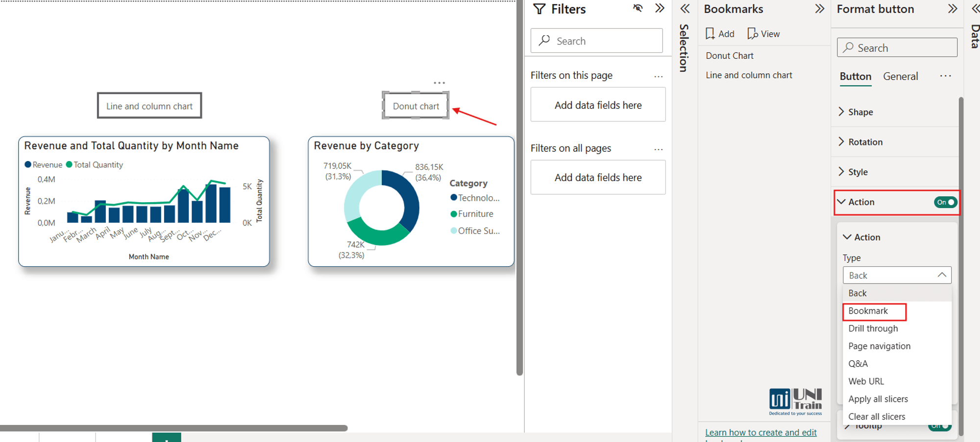980x442 pixels.
Task: Choose Clear all slicers action type
Action: 897,417
